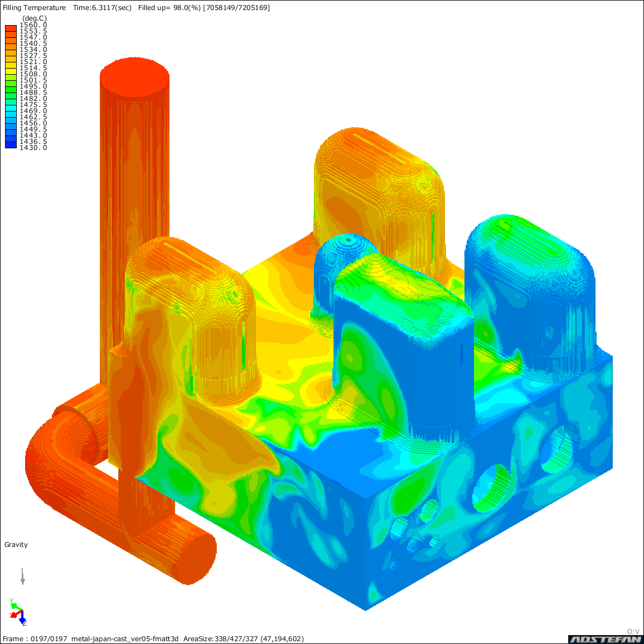The width and height of the screenshot is (644, 644).
Task: Select the dark blue 1430.0 legend swatch
Action: click(x=11, y=145)
